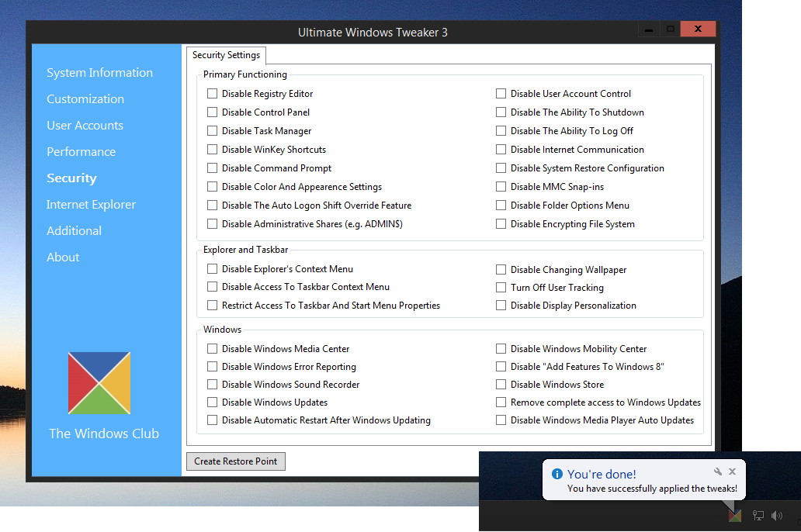The image size is (801, 532).
Task: Click The Windows Club link text
Action: pos(104,434)
